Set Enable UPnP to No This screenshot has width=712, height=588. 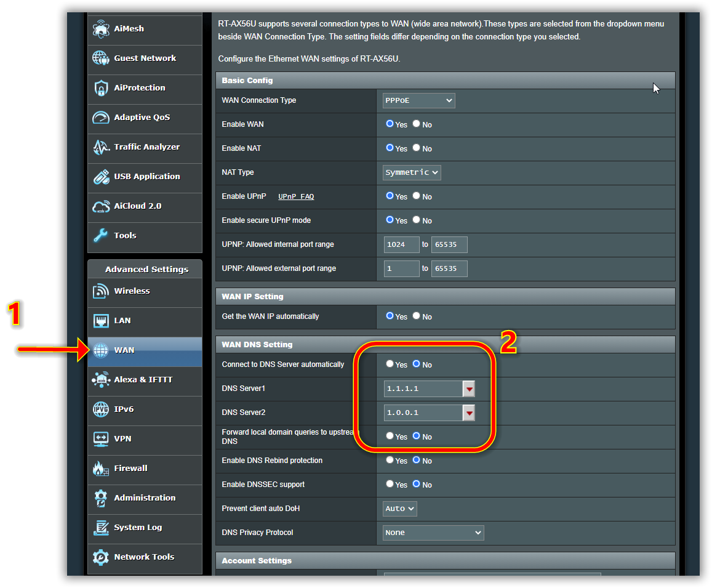coord(417,196)
